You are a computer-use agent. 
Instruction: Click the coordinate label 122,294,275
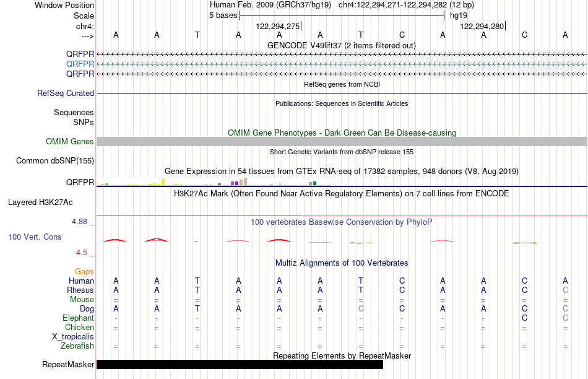tap(278, 26)
